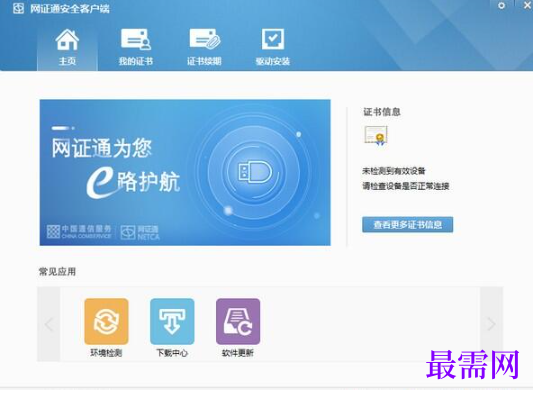Open the 主页 home tab
Viewport: 538px width, 396px height.
tap(67, 49)
